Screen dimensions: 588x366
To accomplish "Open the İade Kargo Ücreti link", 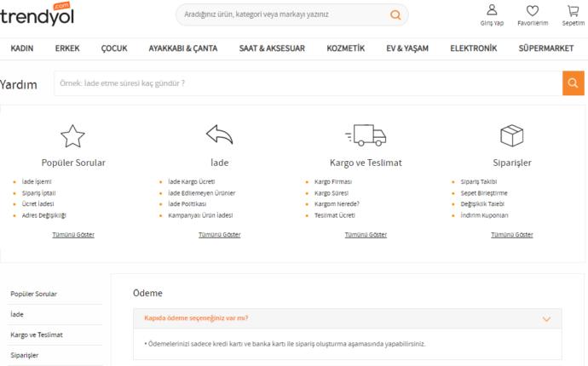I will pos(191,181).
